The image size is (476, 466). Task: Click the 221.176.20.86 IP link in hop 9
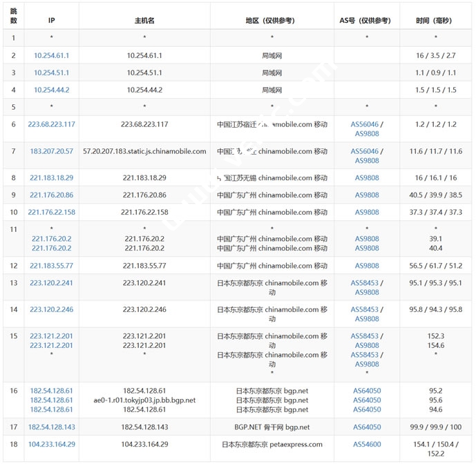point(51,195)
